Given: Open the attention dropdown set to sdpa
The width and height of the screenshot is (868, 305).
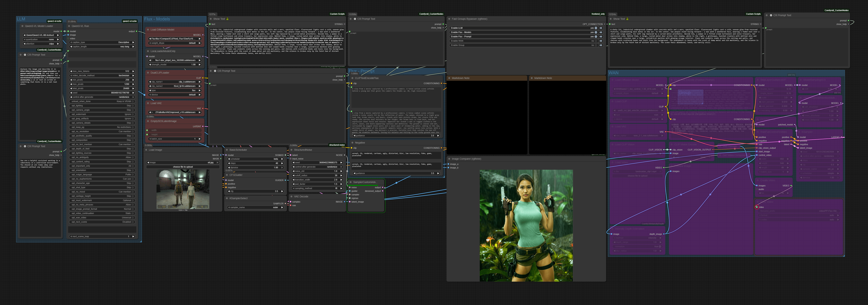Looking at the screenshot, I should [x=41, y=44].
